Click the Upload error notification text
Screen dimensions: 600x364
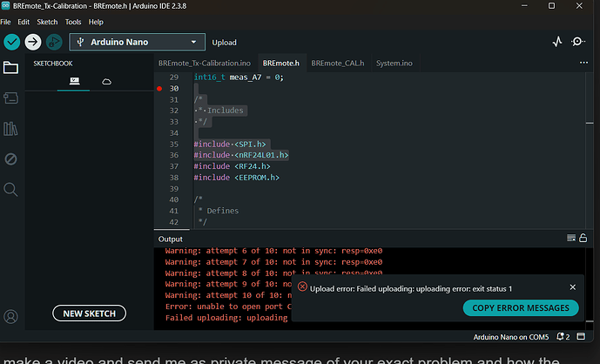[x=410, y=288]
